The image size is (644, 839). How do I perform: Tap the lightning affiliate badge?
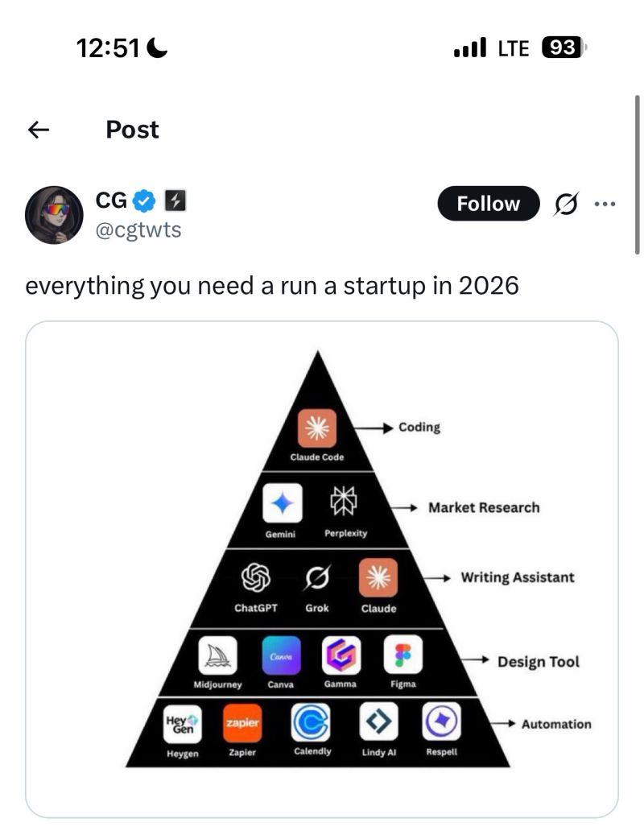[x=175, y=200]
